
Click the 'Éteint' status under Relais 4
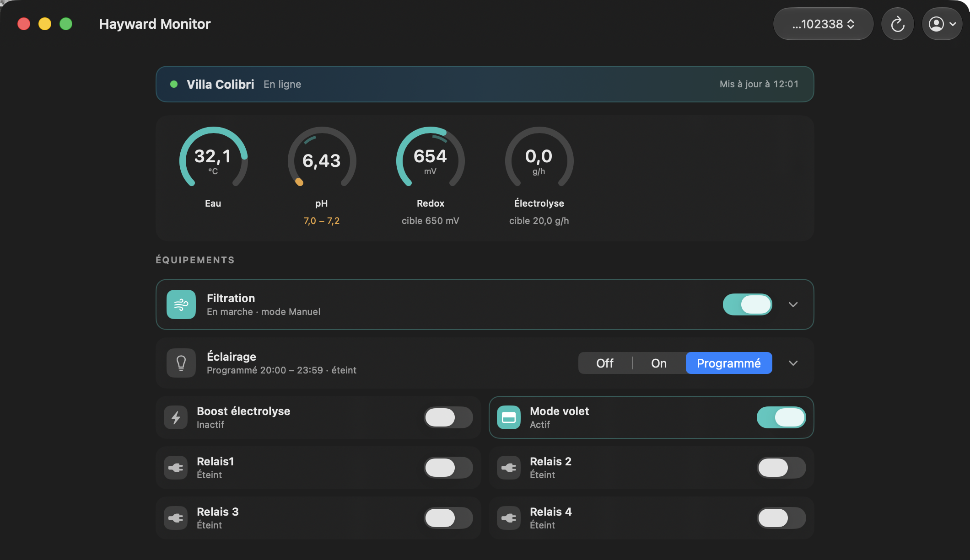543,525
